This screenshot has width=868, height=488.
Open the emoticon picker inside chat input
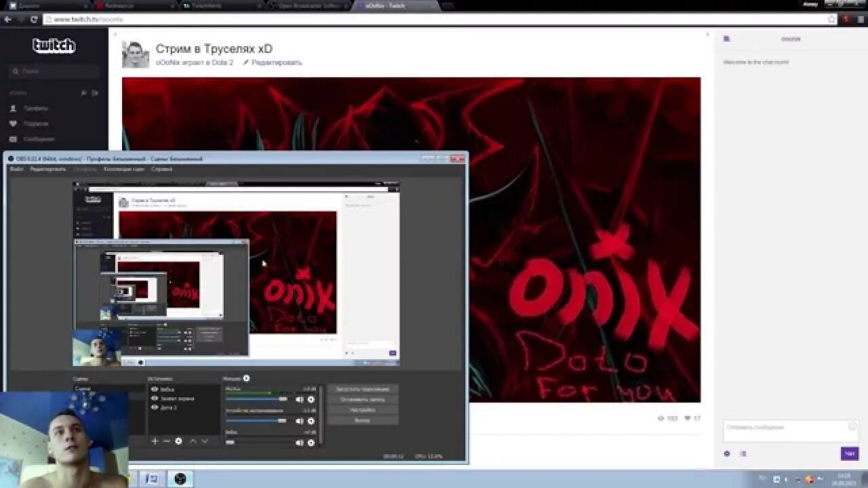click(x=852, y=426)
